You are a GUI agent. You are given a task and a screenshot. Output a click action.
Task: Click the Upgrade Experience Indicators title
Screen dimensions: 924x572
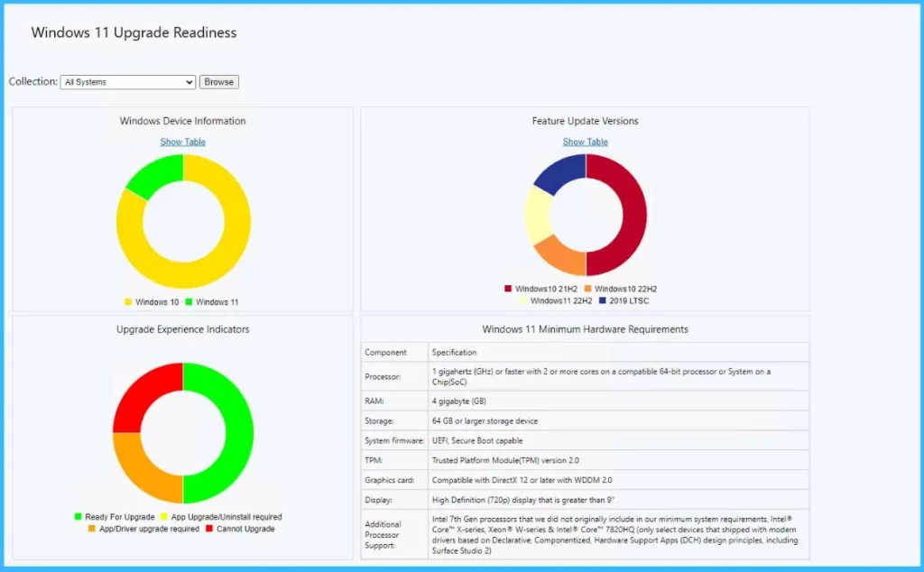pyautogui.click(x=182, y=329)
